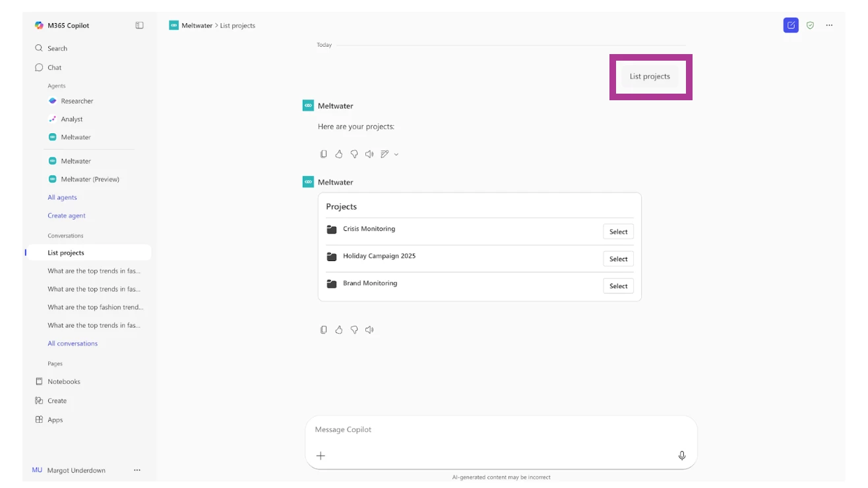The width and height of the screenshot is (868, 488).
Task: Thumbs up the Projects card response
Action: coord(338,330)
